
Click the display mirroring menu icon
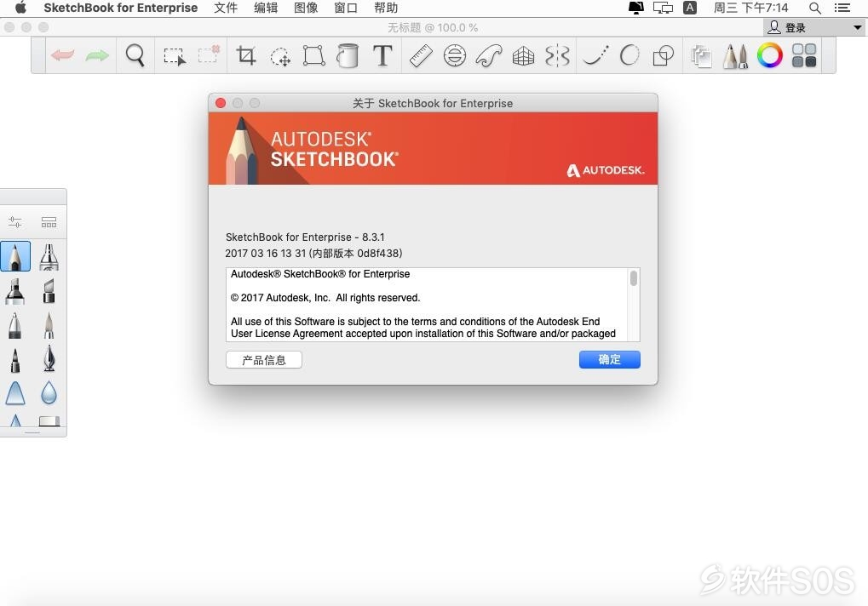pyautogui.click(x=663, y=8)
